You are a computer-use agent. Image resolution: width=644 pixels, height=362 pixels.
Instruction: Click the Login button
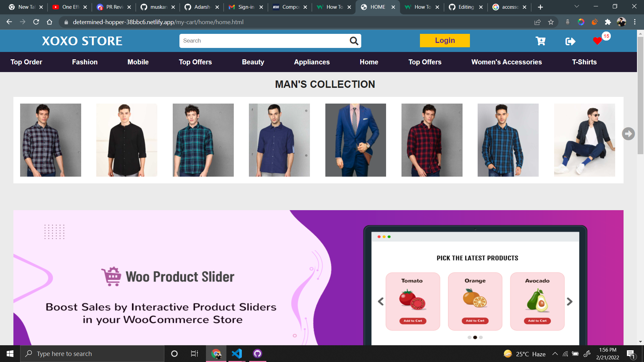pyautogui.click(x=445, y=41)
